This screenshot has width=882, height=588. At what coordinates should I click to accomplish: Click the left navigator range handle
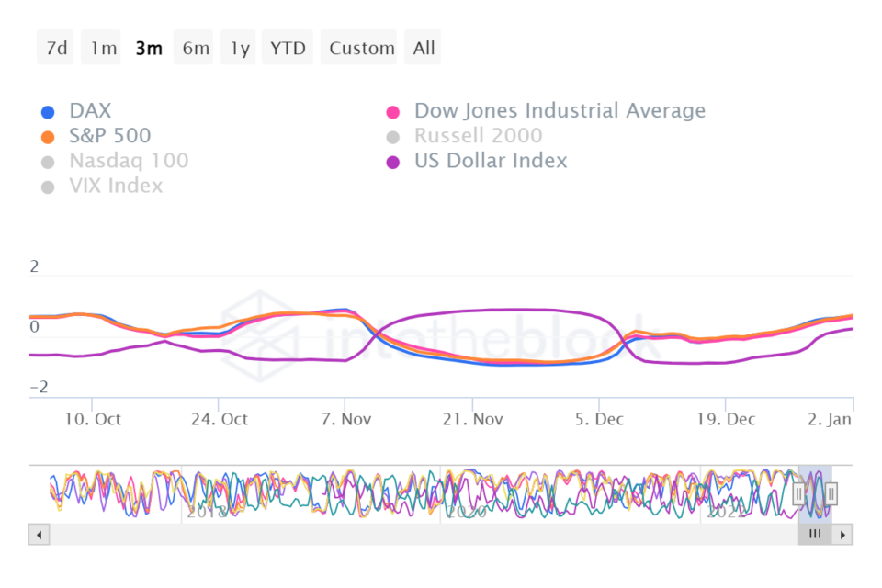pyautogui.click(x=798, y=494)
